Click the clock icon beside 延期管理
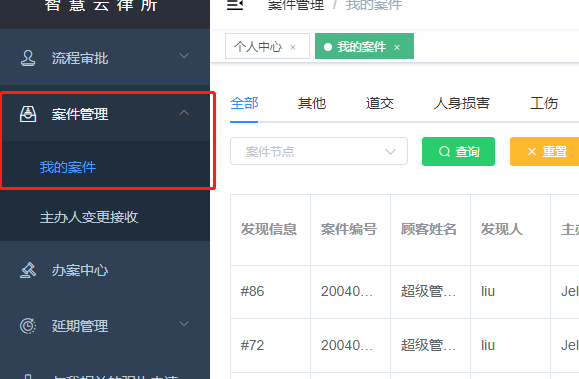579x379 pixels. pyautogui.click(x=28, y=326)
